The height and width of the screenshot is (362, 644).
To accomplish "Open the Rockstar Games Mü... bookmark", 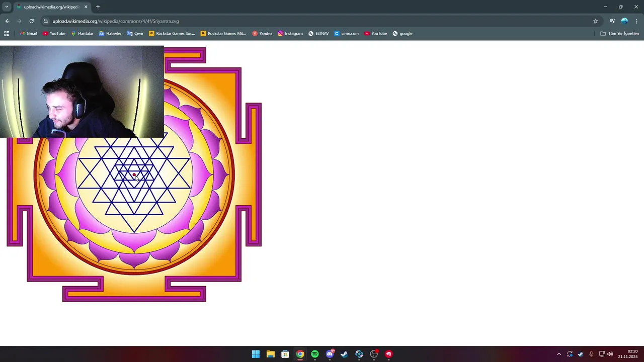I will pyautogui.click(x=223, y=34).
